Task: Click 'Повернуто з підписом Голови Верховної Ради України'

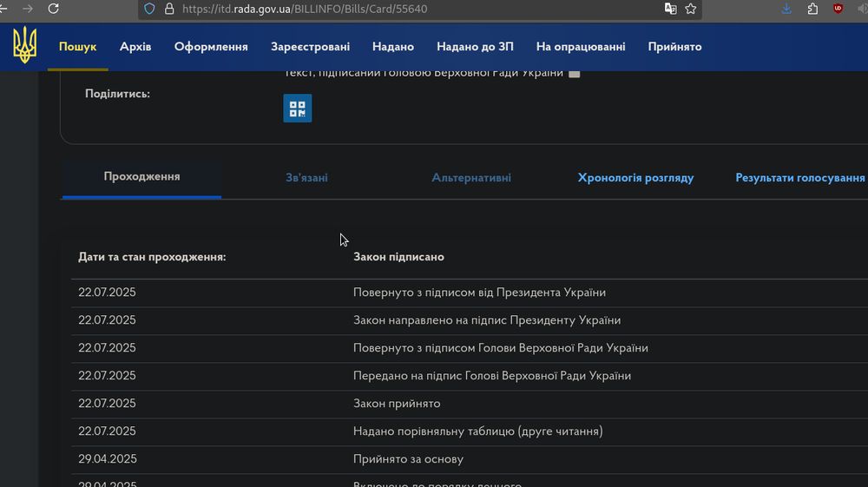Action: coord(501,348)
